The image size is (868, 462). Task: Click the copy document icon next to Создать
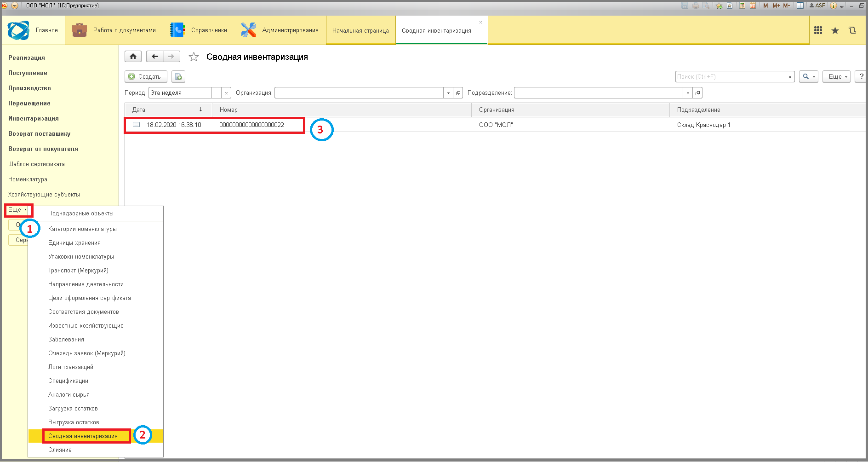(178, 77)
